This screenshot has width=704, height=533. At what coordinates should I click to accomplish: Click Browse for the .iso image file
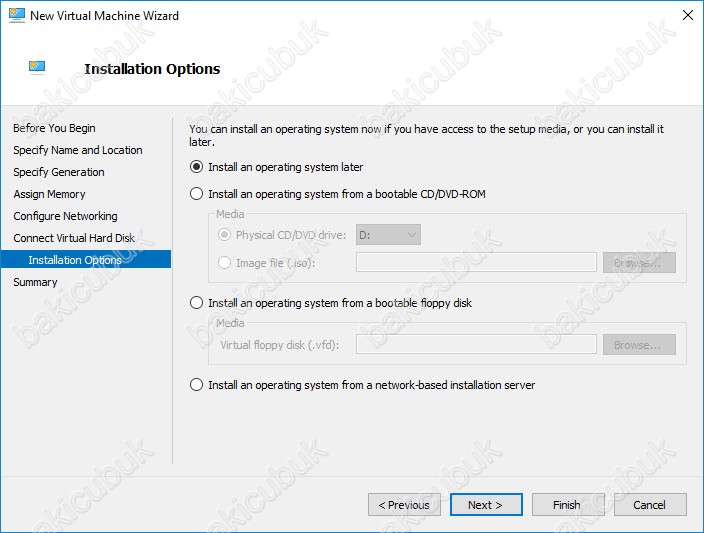639,263
